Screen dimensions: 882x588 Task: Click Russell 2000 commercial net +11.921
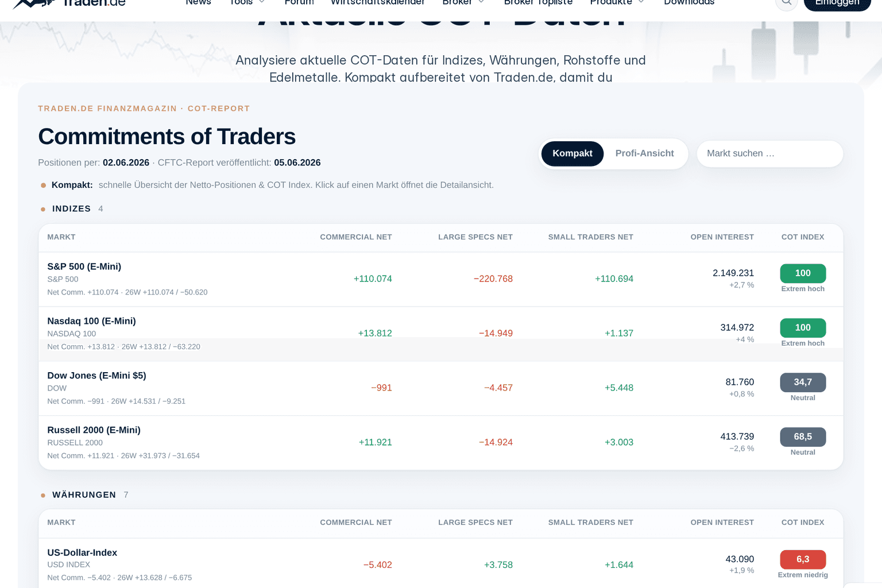point(376,443)
